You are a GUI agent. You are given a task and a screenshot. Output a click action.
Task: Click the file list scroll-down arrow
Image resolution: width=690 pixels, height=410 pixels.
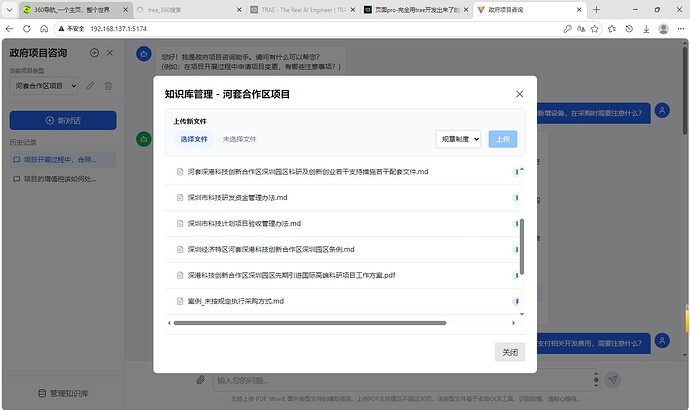[x=522, y=314]
